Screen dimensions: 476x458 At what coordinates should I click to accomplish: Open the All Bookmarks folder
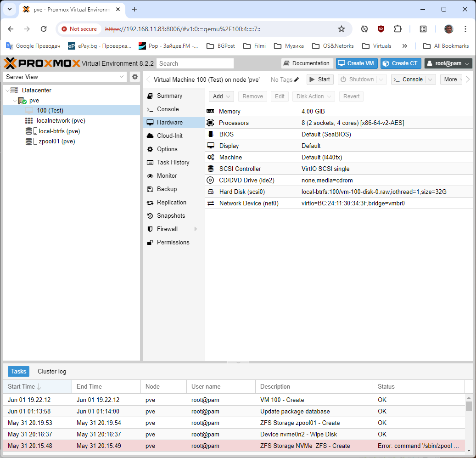click(x=446, y=46)
